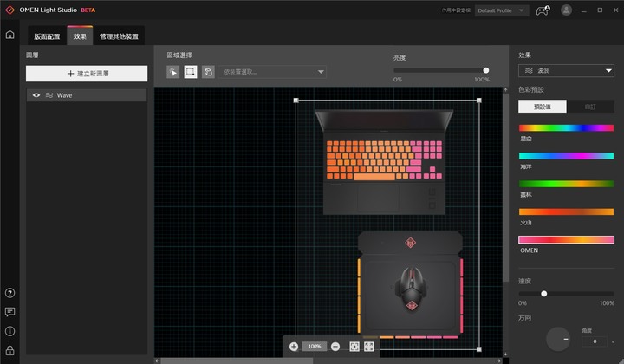Select the 預設值 color preset toggle
624x364 pixels.
542,107
